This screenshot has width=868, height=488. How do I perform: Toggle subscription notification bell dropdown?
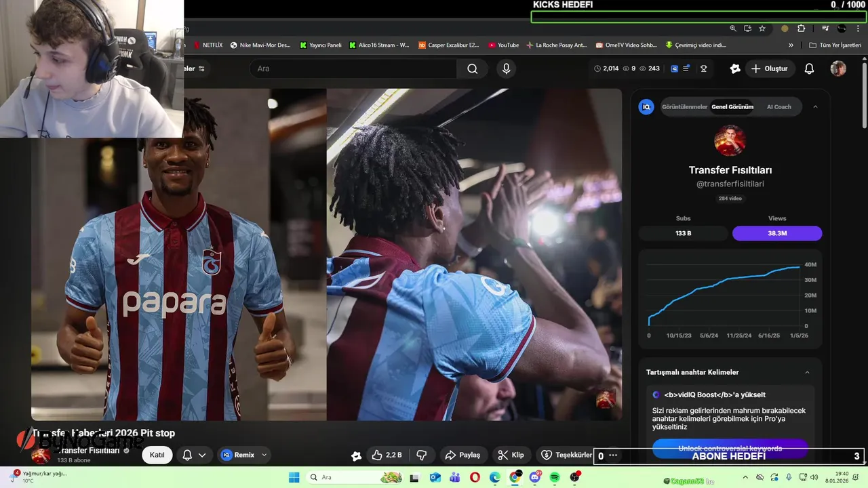194,455
